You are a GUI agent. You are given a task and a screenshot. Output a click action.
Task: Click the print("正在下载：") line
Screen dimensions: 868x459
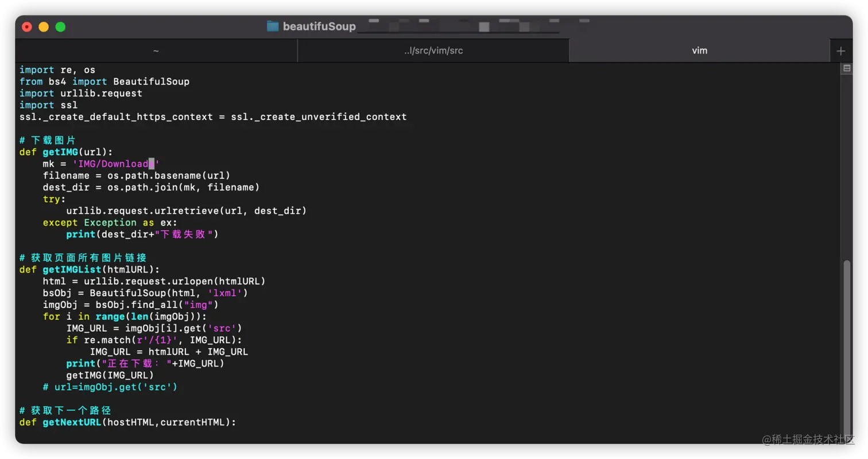pyautogui.click(x=145, y=363)
